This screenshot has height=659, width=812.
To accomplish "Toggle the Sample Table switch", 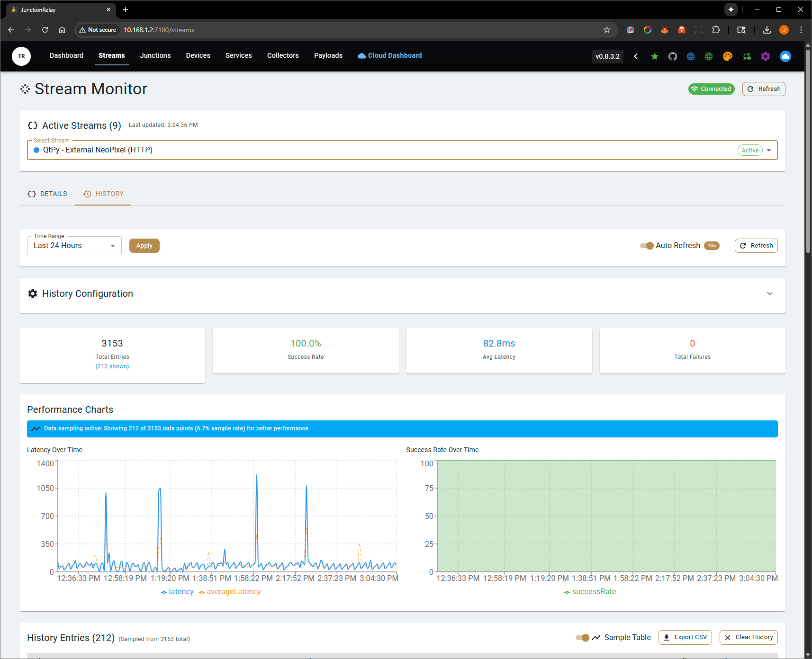I will coord(582,638).
